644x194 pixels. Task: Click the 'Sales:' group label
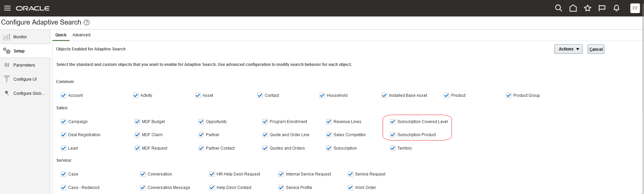click(x=62, y=108)
